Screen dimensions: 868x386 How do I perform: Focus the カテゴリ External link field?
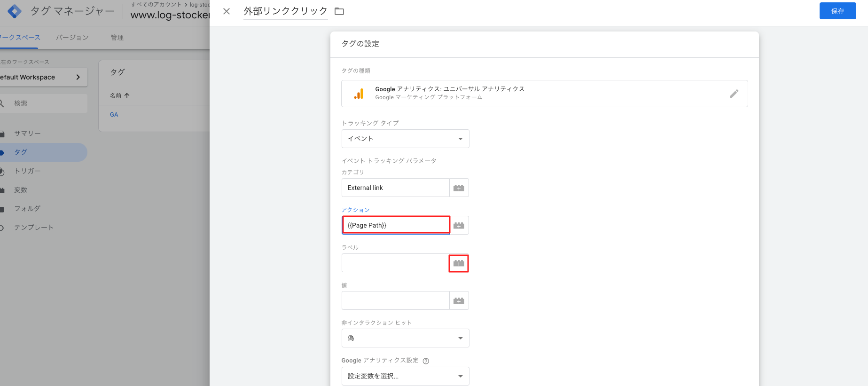pos(395,188)
